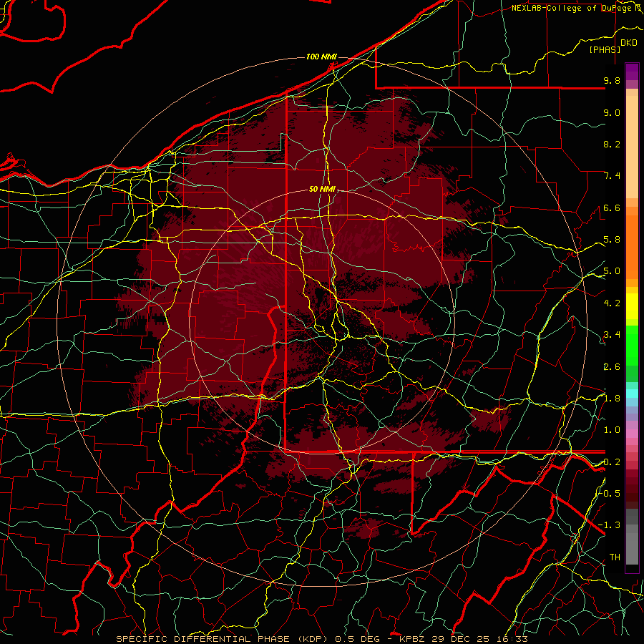This screenshot has height=644, width=644.
Task: Click the 5.8 scale value
Action: tap(612, 240)
